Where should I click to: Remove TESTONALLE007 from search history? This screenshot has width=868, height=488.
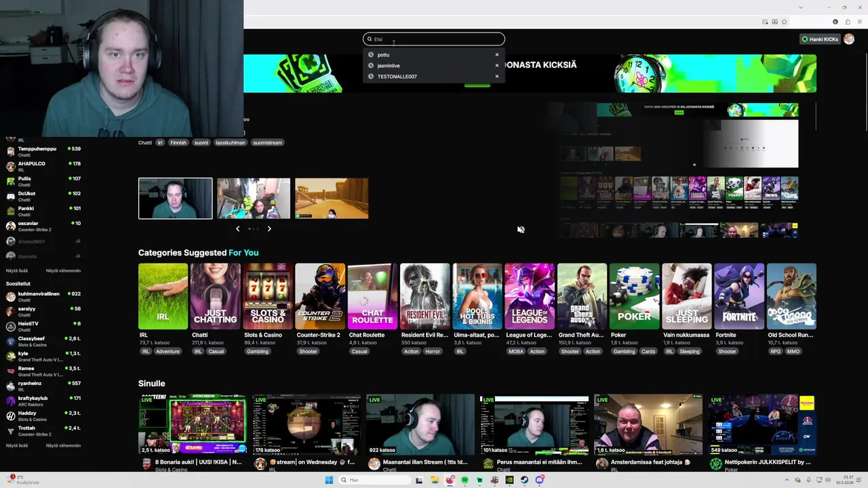point(497,77)
